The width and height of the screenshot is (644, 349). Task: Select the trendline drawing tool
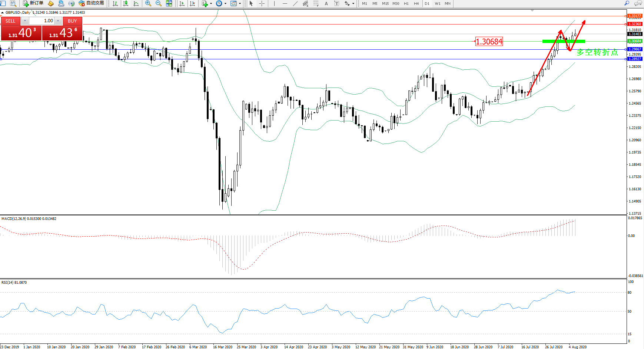click(x=295, y=3)
